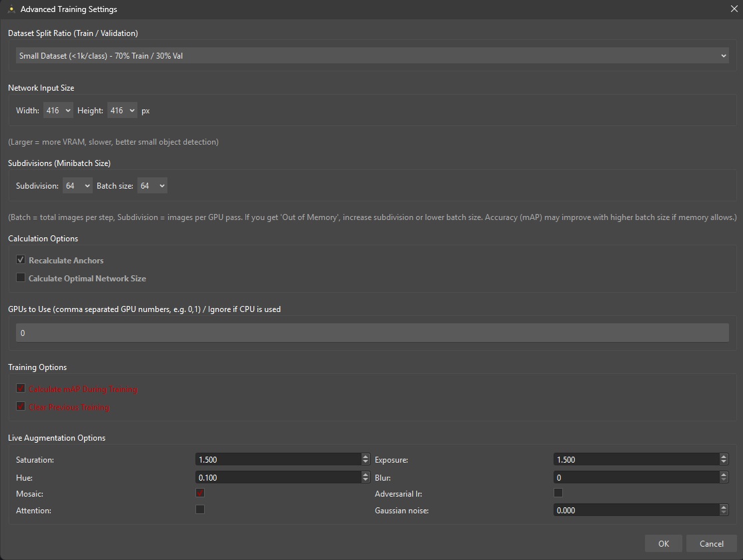
Task: Toggle Calculate mAP During Training checkbox
Action: 21,389
